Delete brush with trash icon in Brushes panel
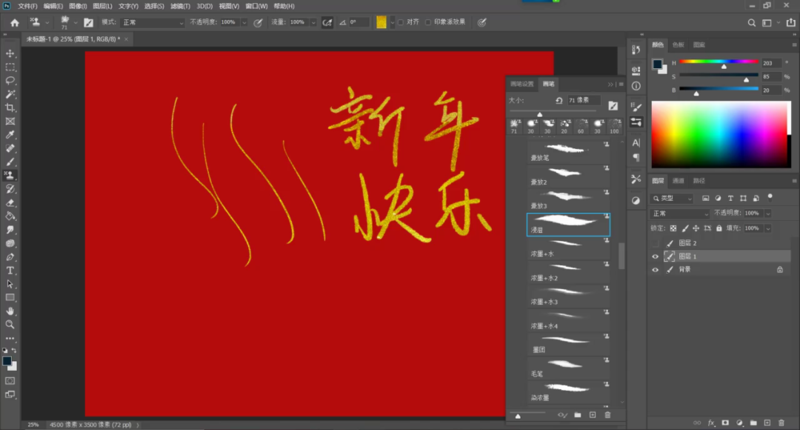The image size is (800, 430). [x=607, y=415]
